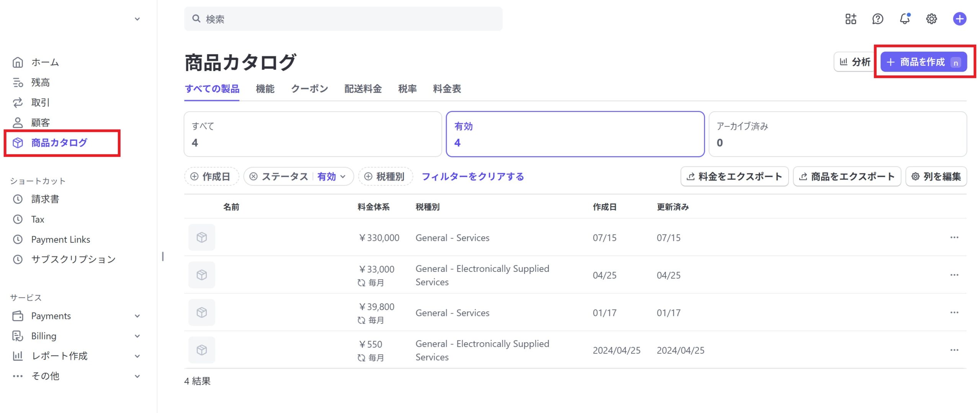Switch to the 配送料金 tab
Viewport: 980px width, 413px height.
[363, 89]
